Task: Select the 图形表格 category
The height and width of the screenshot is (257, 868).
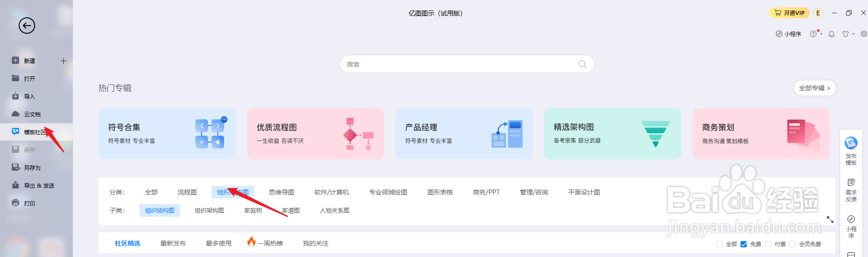Action: 440,192
